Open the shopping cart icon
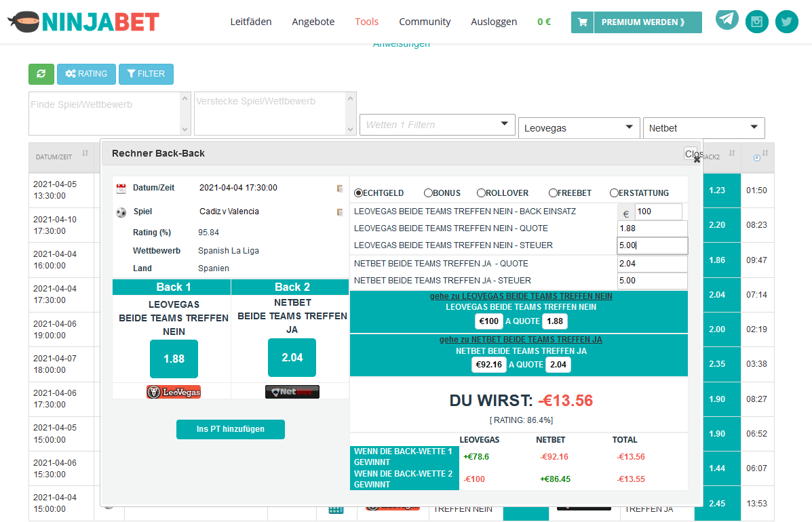This screenshot has height=522, width=812. (x=583, y=22)
